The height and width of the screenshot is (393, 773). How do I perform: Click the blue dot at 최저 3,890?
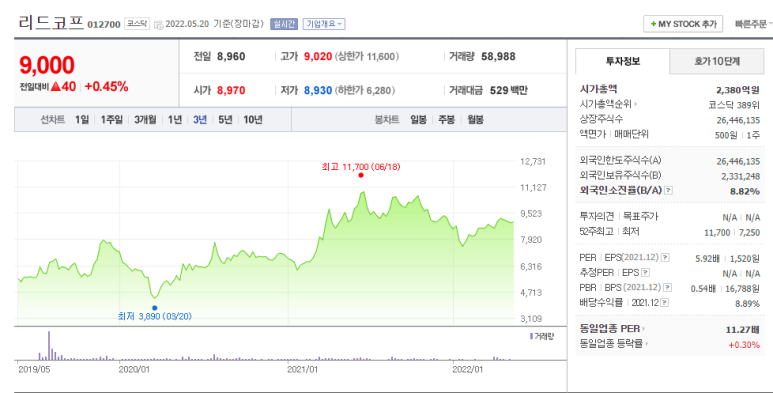pyautogui.click(x=154, y=308)
